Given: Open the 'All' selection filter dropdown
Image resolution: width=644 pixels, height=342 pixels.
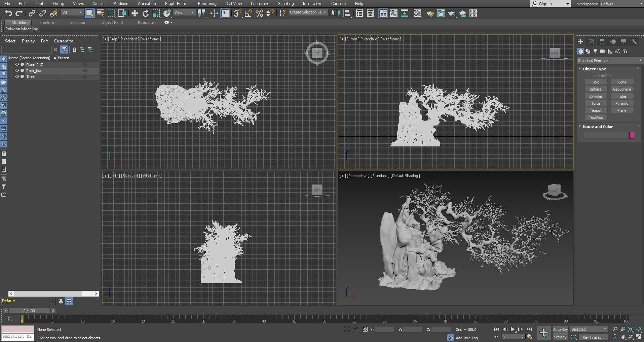Looking at the screenshot, I should pyautogui.click(x=72, y=12).
